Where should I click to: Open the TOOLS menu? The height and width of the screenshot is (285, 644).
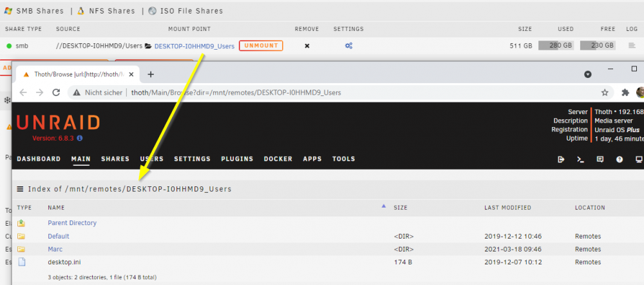pos(344,159)
